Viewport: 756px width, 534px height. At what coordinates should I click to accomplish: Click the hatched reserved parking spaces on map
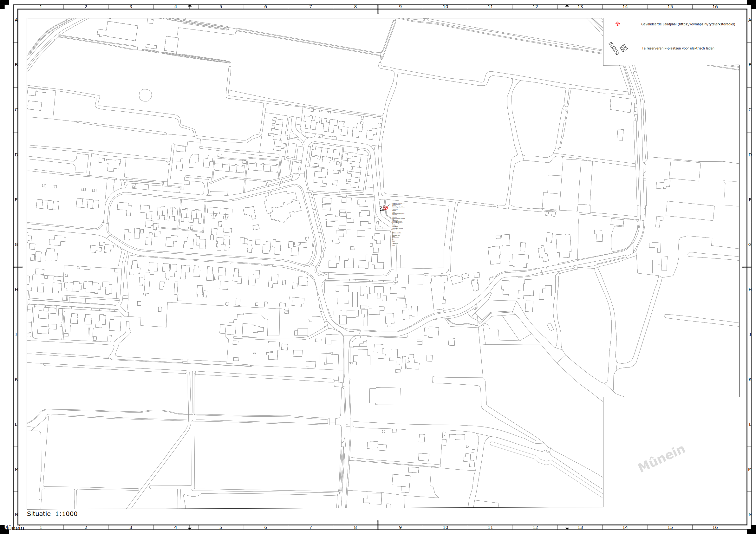(382, 208)
